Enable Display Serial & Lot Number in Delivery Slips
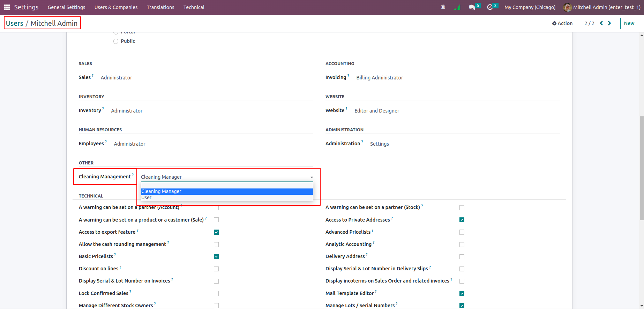Screen dimensions: 644x309 click(x=462, y=269)
